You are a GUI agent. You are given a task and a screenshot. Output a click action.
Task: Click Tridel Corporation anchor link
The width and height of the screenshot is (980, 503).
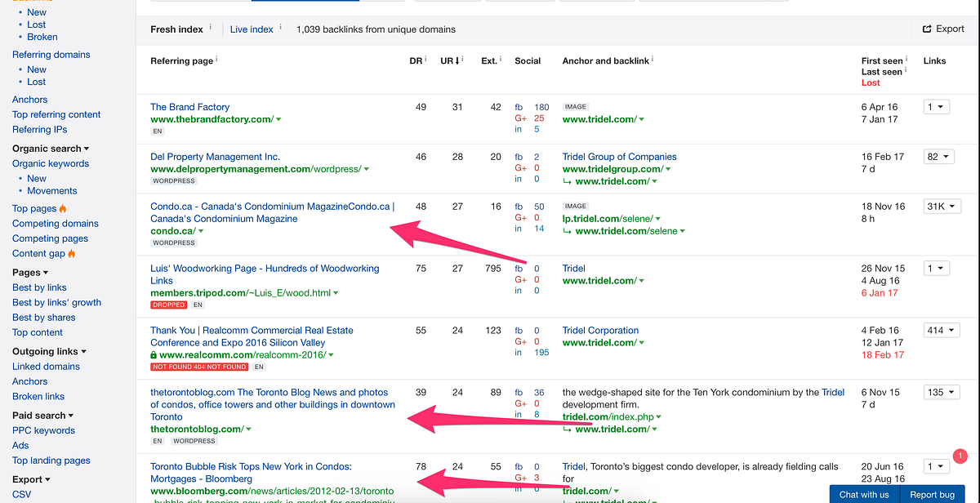point(600,331)
